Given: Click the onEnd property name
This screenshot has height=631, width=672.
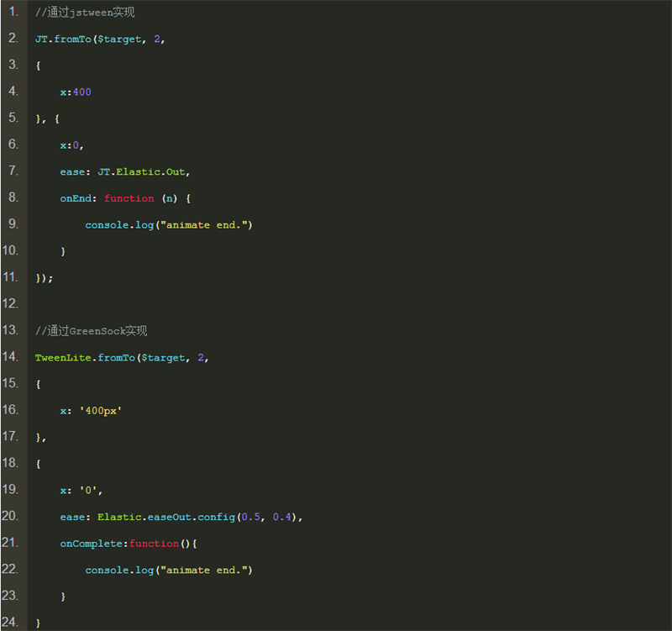Looking at the screenshot, I should (78, 198).
